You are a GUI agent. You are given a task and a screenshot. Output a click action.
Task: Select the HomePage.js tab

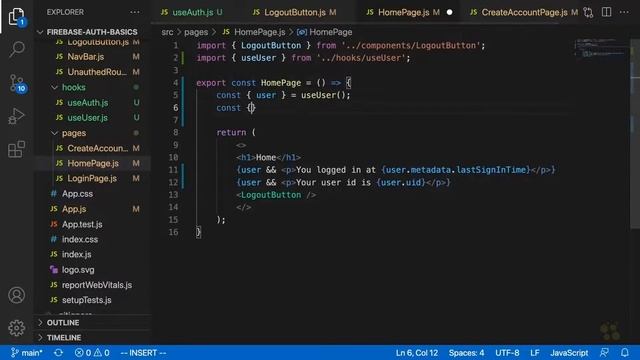pos(403,12)
